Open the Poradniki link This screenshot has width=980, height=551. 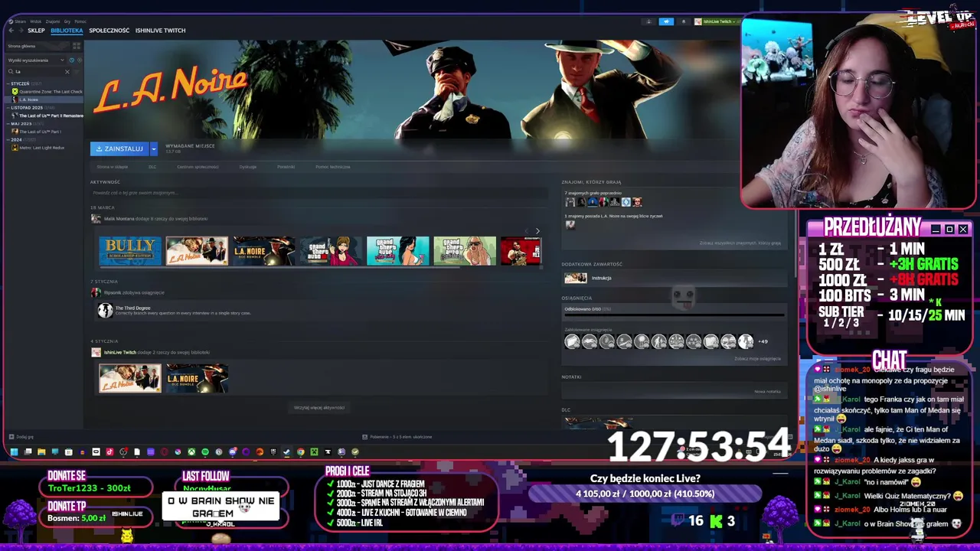click(286, 167)
